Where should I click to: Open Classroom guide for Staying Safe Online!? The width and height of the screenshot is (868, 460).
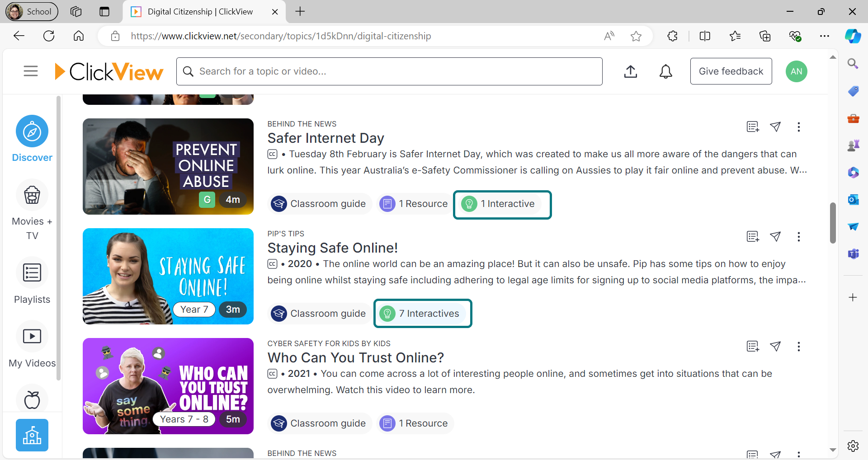click(320, 314)
